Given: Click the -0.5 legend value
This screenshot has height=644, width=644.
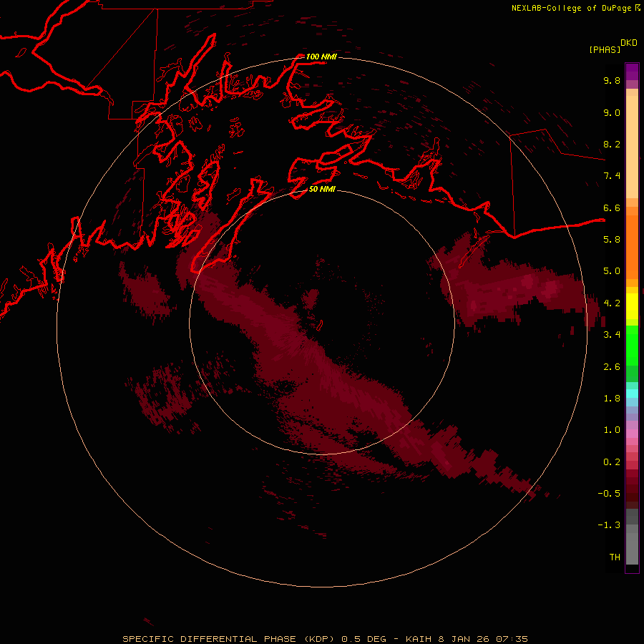Looking at the screenshot, I should (x=609, y=494).
